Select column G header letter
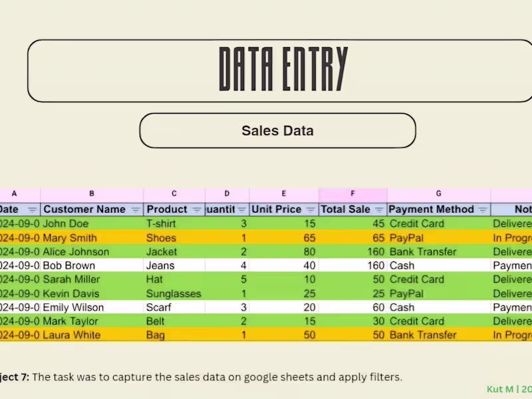The width and height of the screenshot is (532, 399). 439,194
